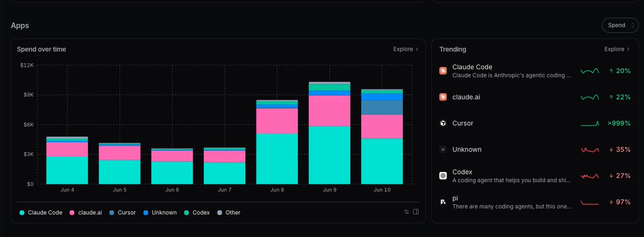
Task: Click the 'Jun 8' x-axis label
Action: click(277, 190)
